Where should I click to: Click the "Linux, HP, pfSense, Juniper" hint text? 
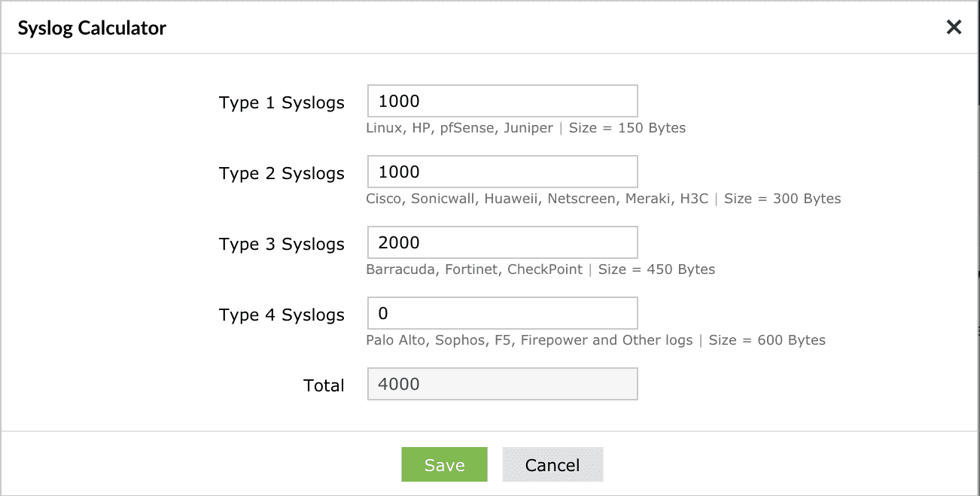(x=459, y=128)
